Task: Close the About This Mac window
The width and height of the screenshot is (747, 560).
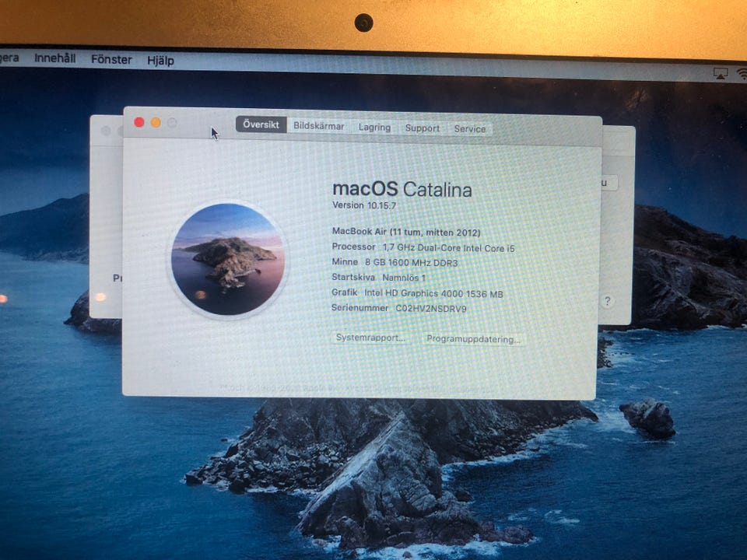Action: coord(139,122)
